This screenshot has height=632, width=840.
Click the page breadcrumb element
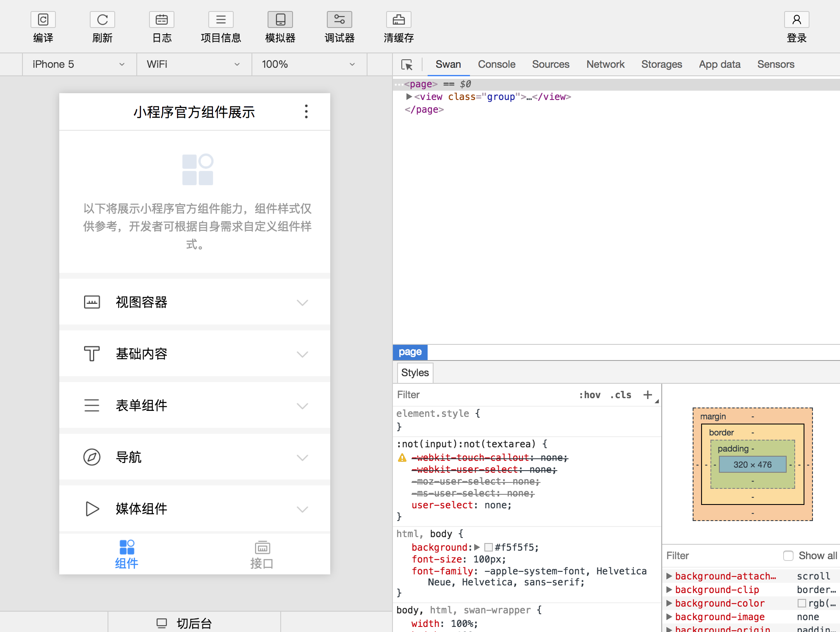click(410, 352)
